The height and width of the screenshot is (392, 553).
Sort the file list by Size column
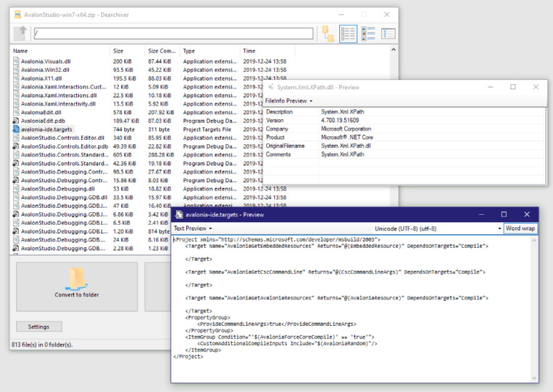click(127, 51)
